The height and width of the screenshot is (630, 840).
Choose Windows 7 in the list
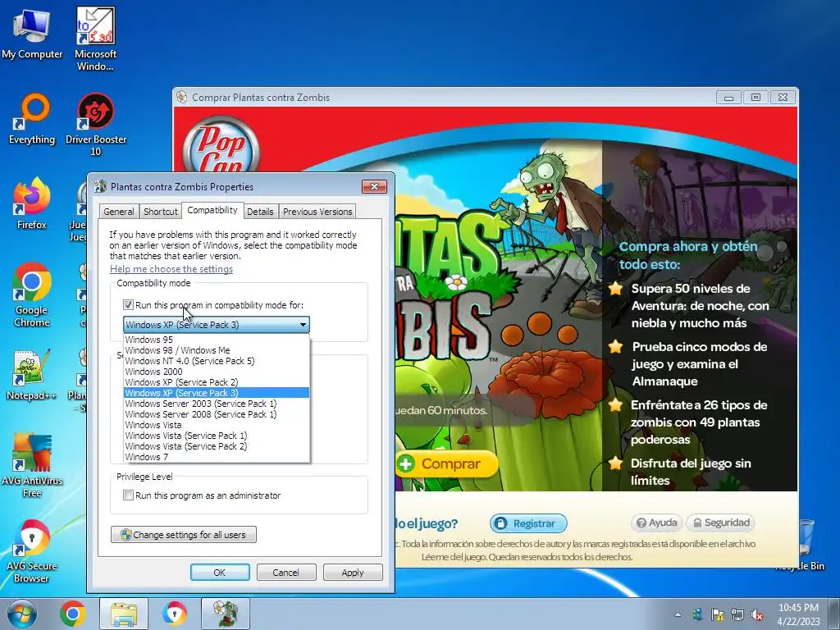(217, 457)
